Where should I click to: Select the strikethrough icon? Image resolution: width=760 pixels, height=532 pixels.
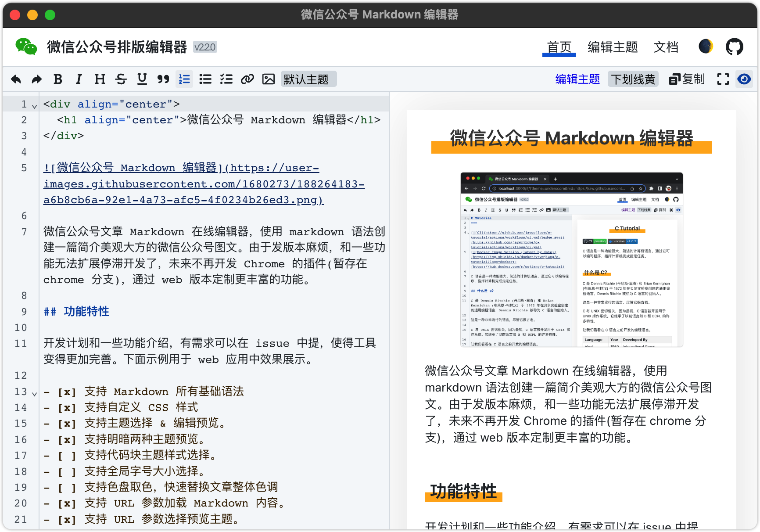tap(121, 79)
